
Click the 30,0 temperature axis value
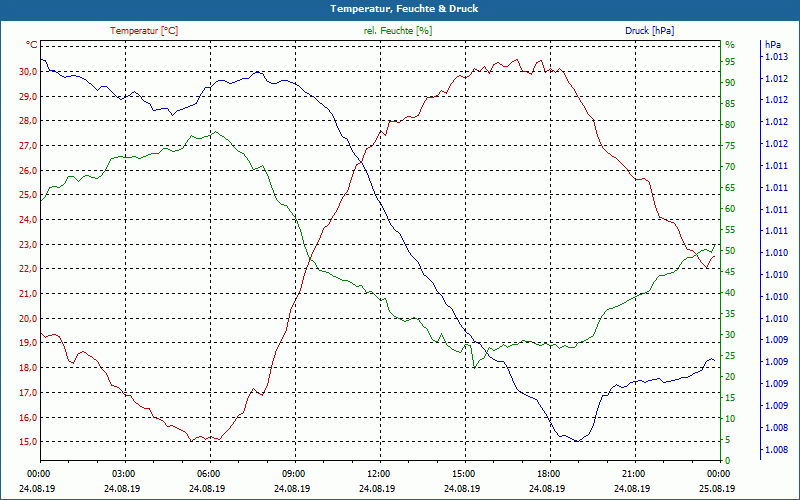tap(28, 72)
